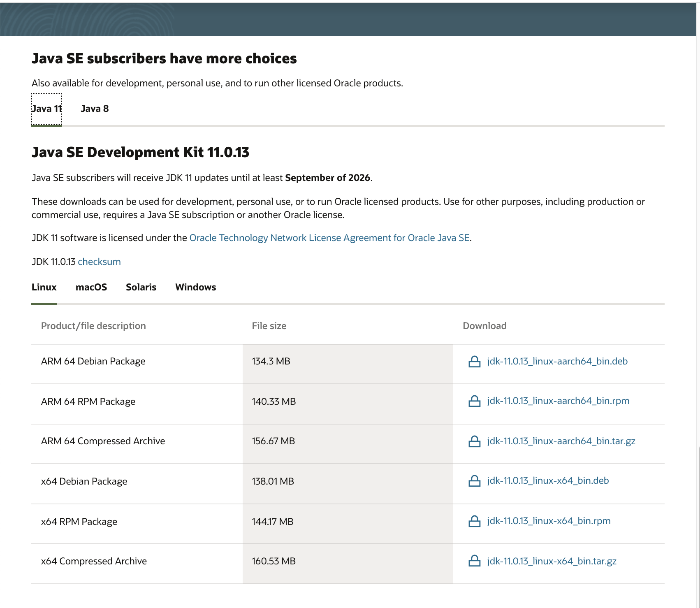Image resolution: width=700 pixels, height=608 pixels.
Task: Open the JDK 11.0.13 checksum link
Action: tap(99, 262)
